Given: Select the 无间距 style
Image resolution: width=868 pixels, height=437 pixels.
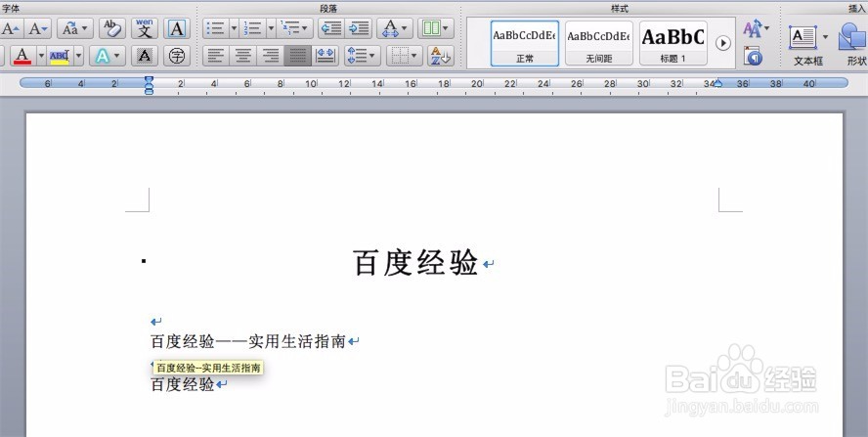Looking at the screenshot, I should (x=598, y=43).
